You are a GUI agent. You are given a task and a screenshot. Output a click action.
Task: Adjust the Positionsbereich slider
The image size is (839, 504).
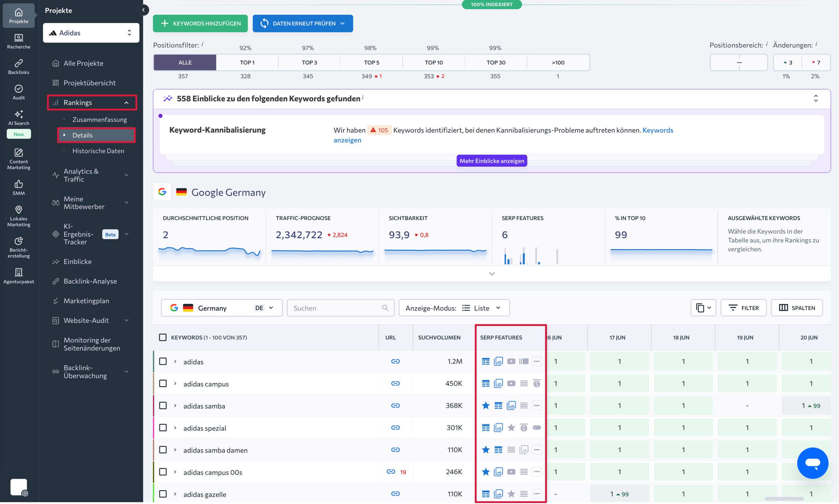pyautogui.click(x=738, y=62)
